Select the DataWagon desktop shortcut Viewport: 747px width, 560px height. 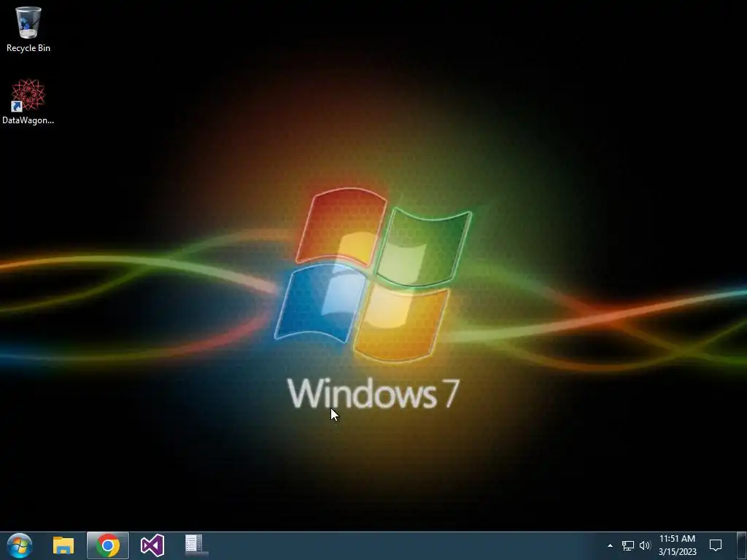coord(28,101)
